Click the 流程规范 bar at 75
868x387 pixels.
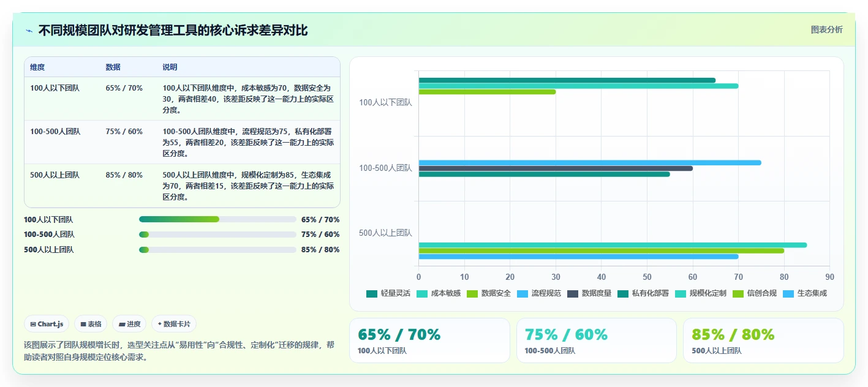point(590,163)
